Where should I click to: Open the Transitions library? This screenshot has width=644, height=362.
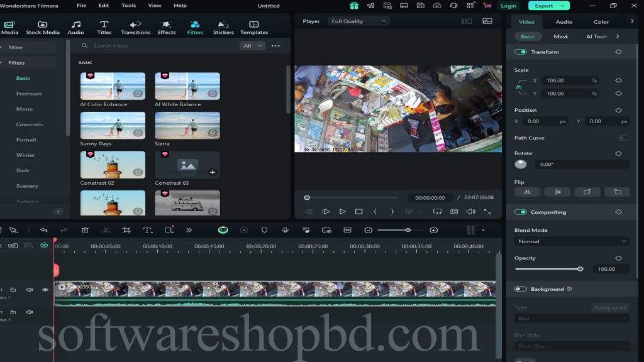point(135,27)
